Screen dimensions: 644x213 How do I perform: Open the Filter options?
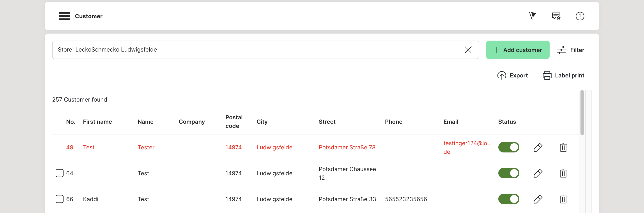pyautogui.click(x=570, y=50)
